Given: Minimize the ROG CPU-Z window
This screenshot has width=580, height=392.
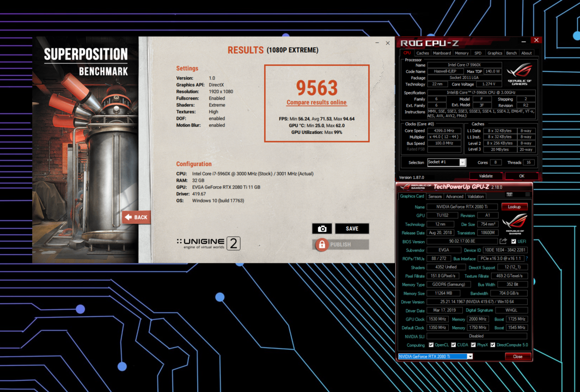Looking at the screenshot, I should pyautogui.click(x=523, y=41).
